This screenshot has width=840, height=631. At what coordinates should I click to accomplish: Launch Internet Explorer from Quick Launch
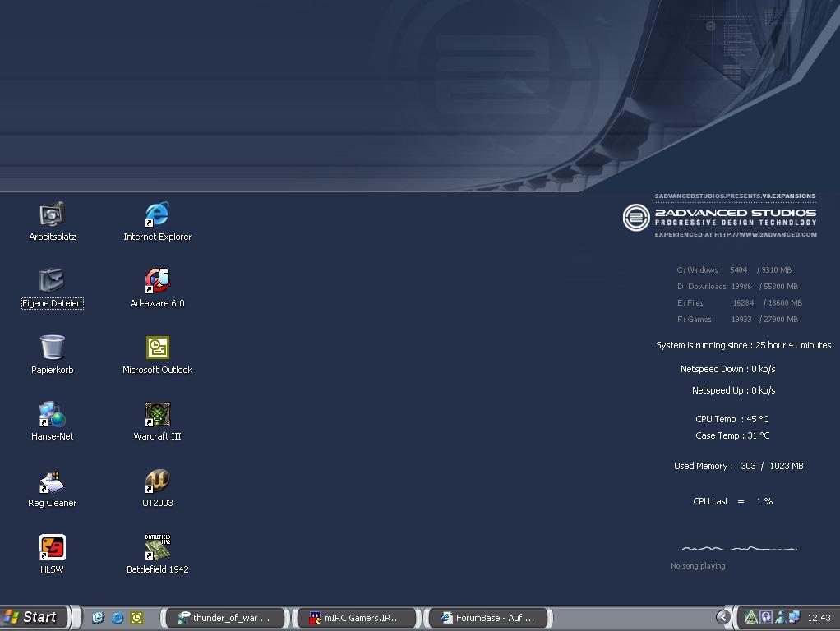pyautogui.click(x=117, y=618)
